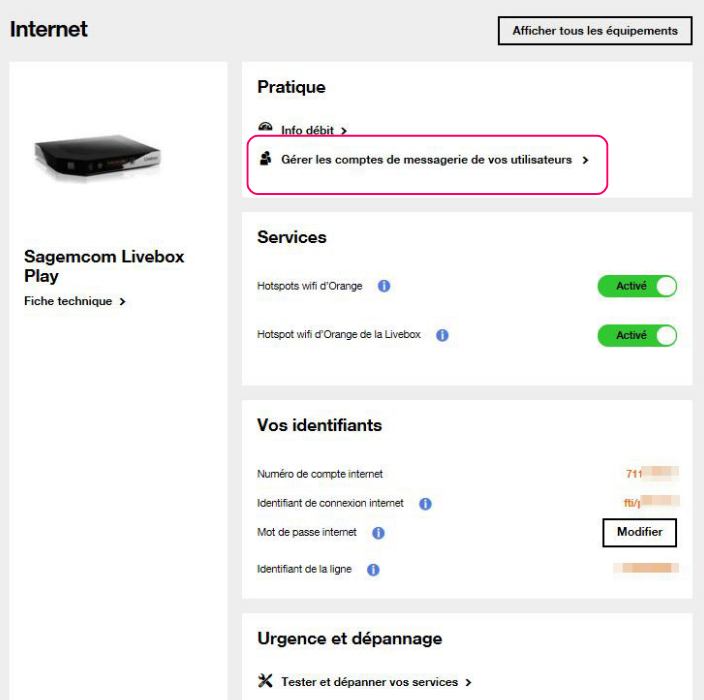Image resolution: width=704 pixels, height=700 pixels.
Task: Click the tools icon beside Tester et dépanner
Action: tap(265, 682)
